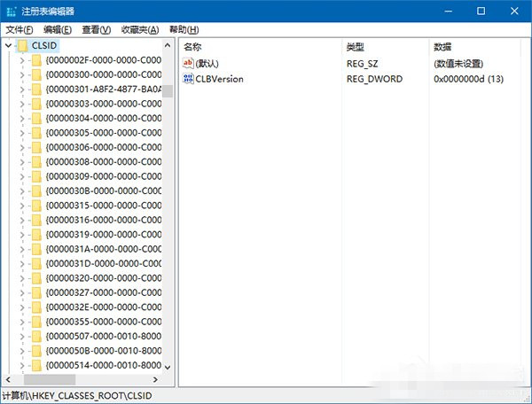The width and height of the screenshot is (532, 404).
Task: Click the (数值未设置) data cell
Action: pyautogui.click(x=458, y=64)
